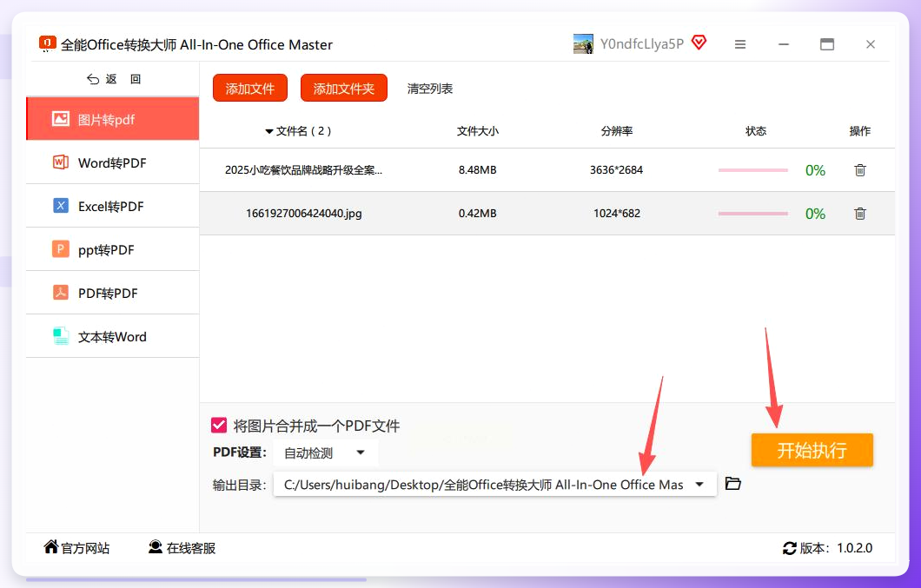Click the 图片转pdf image icon
This screenshot has height=588, width=921.
coord(61,119)
